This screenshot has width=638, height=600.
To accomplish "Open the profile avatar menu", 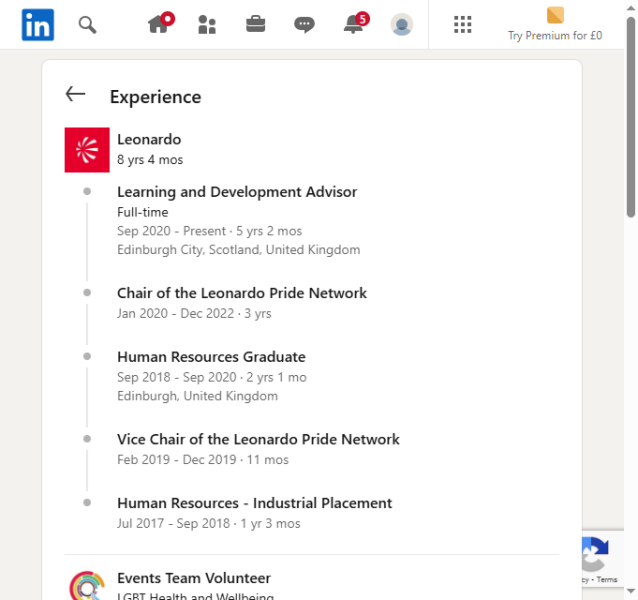I will pyautogui.click(x=402, y=25).
